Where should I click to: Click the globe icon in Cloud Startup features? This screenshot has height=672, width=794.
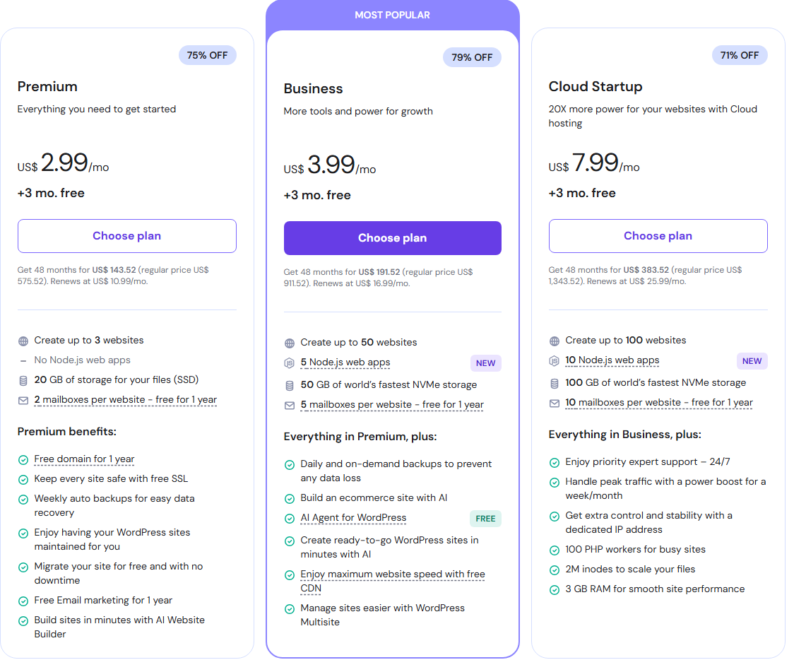pyautogui.click(x=555, y=340)
